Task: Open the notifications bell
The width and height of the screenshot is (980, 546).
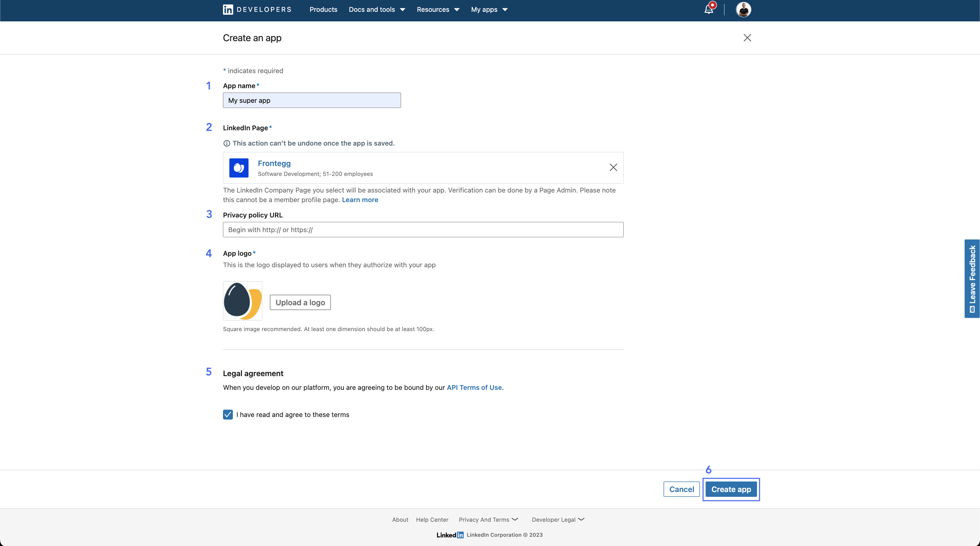Action: pyautogui.click(x=709, y=10)
